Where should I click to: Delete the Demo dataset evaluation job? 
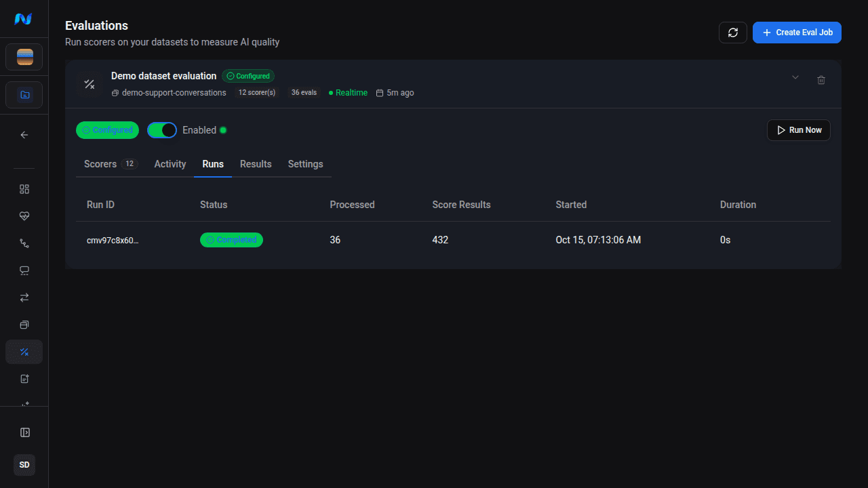821,80
